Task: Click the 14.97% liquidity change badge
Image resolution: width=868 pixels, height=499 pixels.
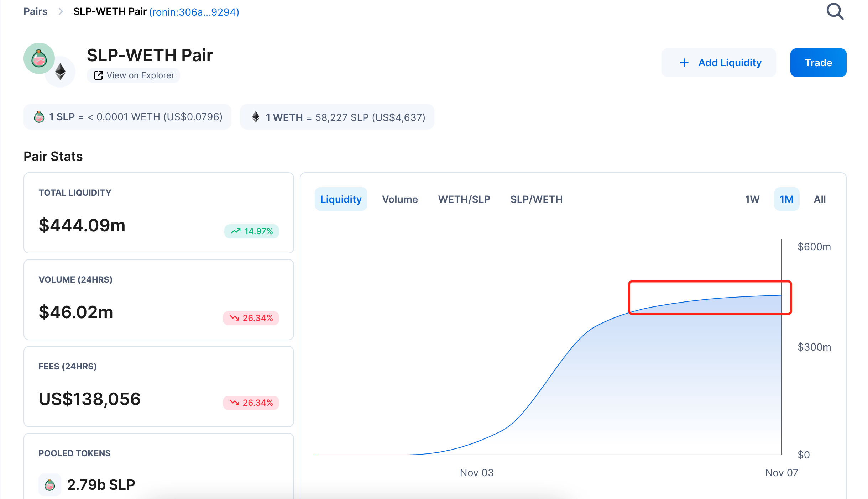Action: [x=251, y=231]
